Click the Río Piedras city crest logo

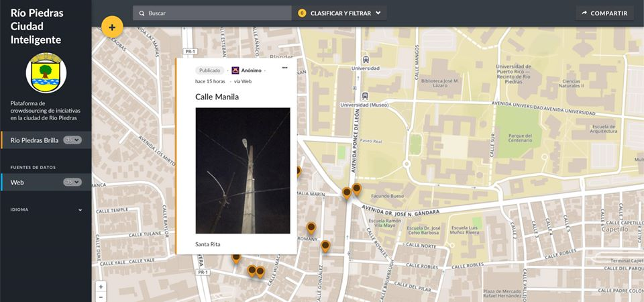click(x=46, y=72)
